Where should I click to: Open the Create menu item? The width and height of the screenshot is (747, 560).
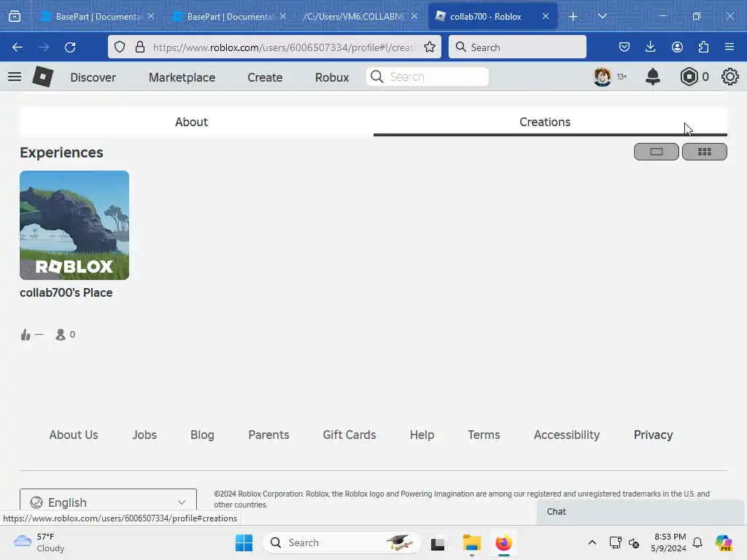coord(265,77)
